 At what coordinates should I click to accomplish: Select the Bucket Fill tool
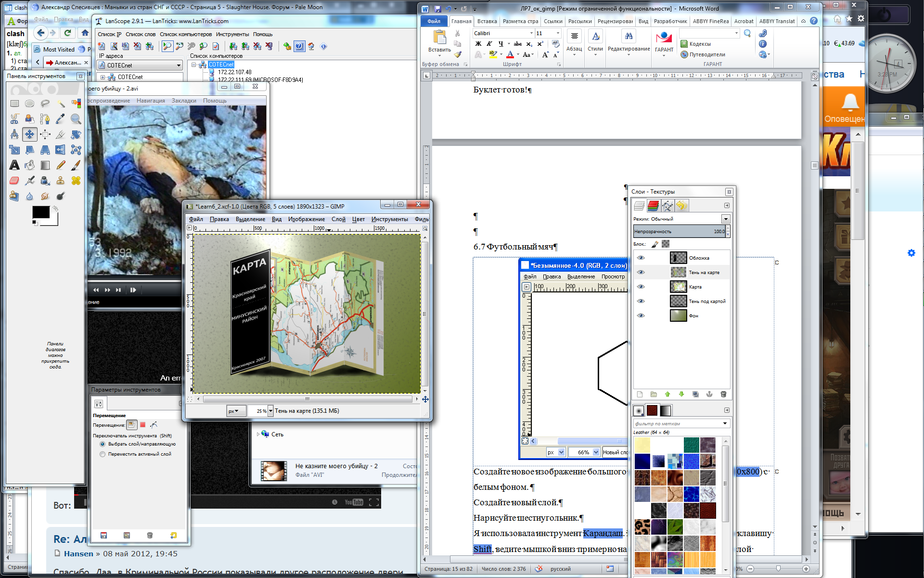(30, 165)
